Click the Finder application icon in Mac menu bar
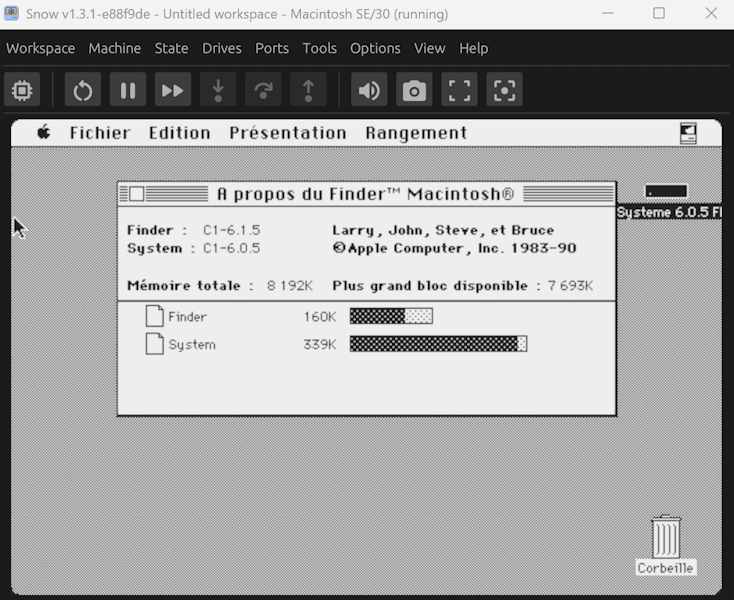The height and width of the screenshot is (600, 734). [688, 133]
